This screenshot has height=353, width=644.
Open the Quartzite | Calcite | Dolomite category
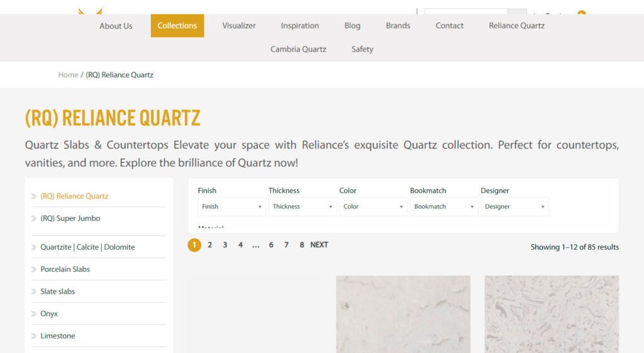click(x=87, y=247)
